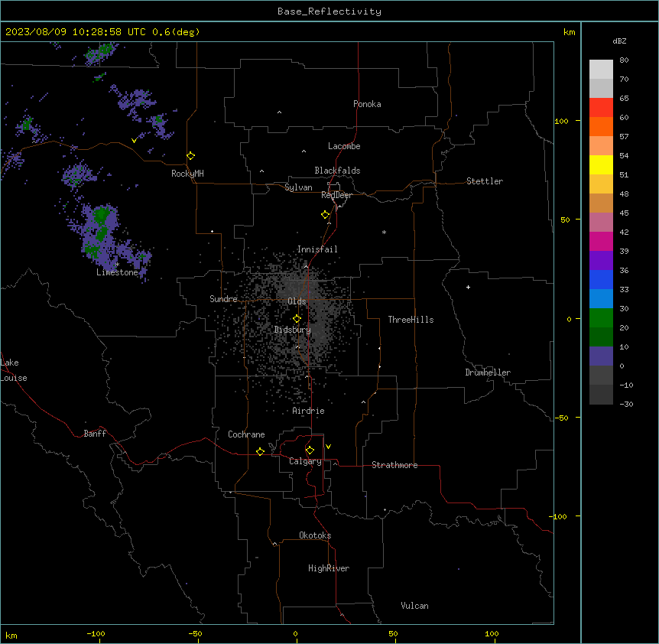Viewport: 659px width, 644px height.
Task: Click the dBZ legend heading
Action: (x=619, y=41)
